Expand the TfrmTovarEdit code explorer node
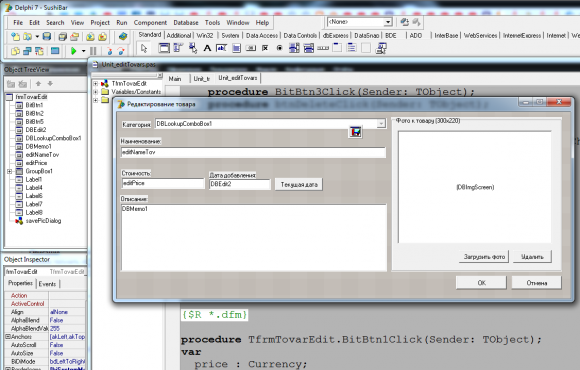Screen dimensions: 580x370 95,84
